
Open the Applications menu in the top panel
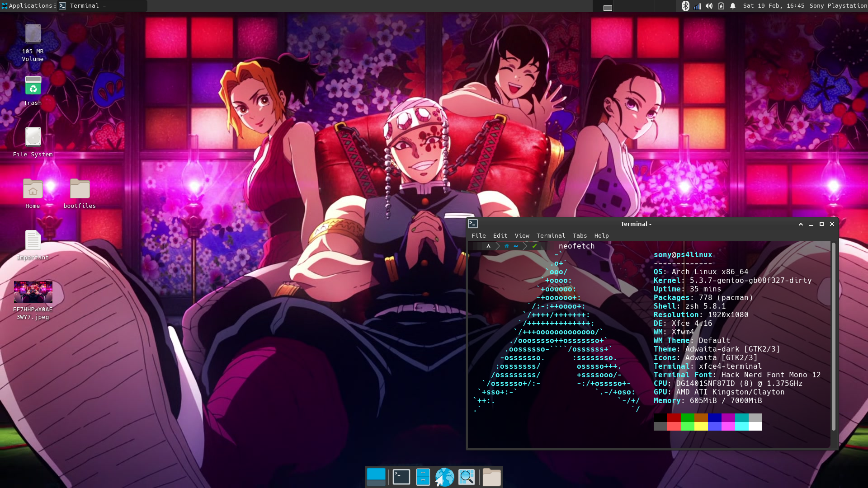pos(27,6)
